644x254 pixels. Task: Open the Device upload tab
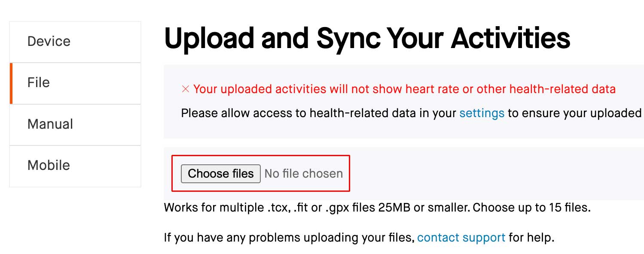point(75,42)
